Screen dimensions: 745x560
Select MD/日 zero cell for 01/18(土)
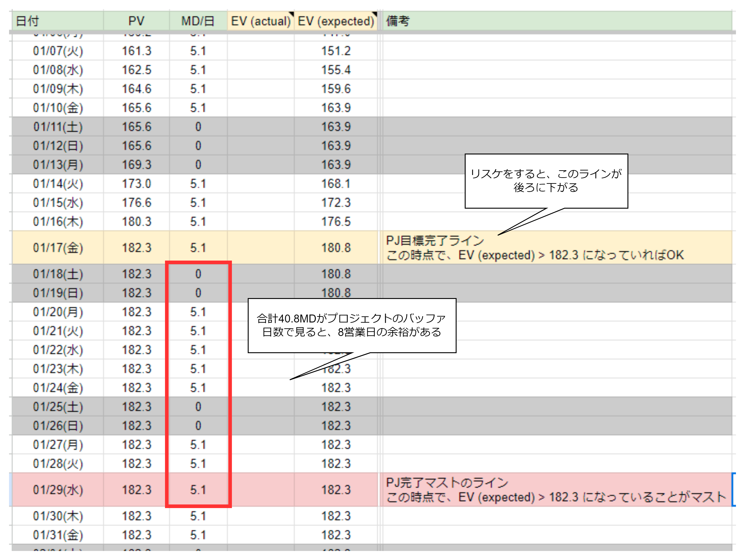(x=198, y=274)
